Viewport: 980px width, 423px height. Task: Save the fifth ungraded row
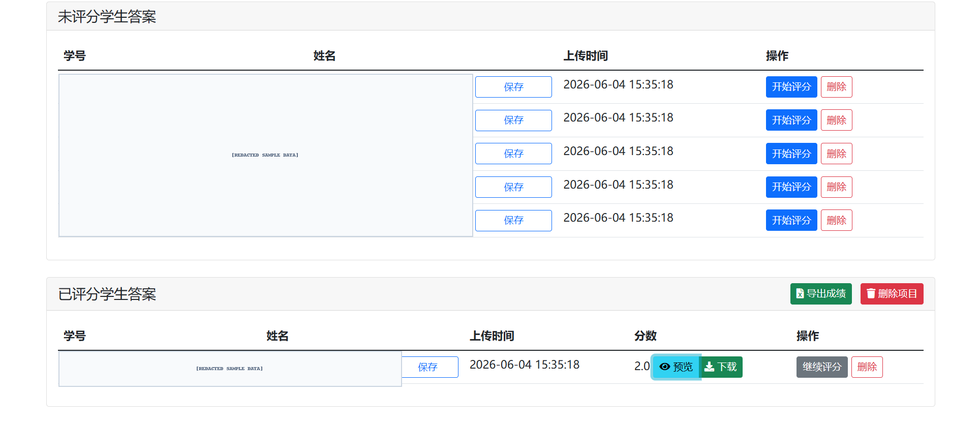pos(513,220)
